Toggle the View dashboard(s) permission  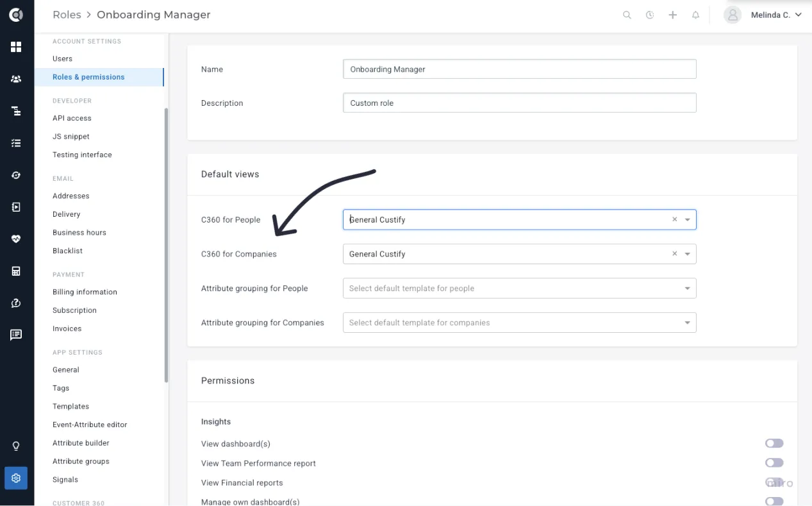[x=774, y=443]
